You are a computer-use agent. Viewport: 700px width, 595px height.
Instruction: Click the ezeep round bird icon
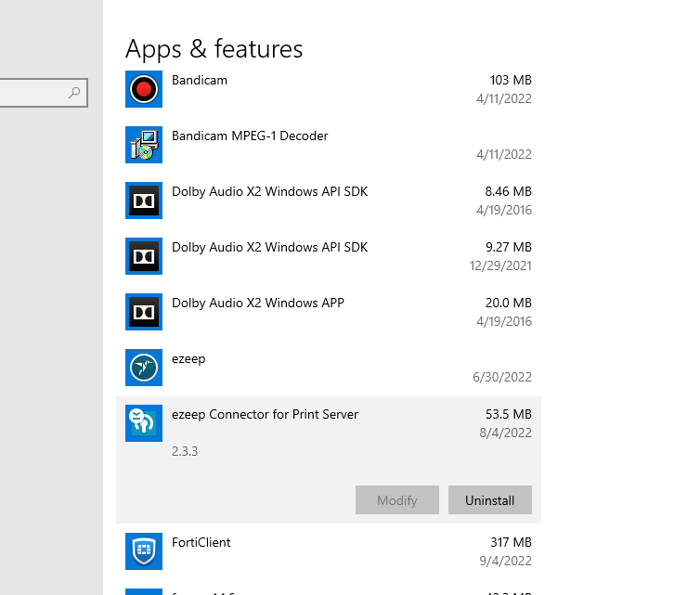(x=144, y=368)
